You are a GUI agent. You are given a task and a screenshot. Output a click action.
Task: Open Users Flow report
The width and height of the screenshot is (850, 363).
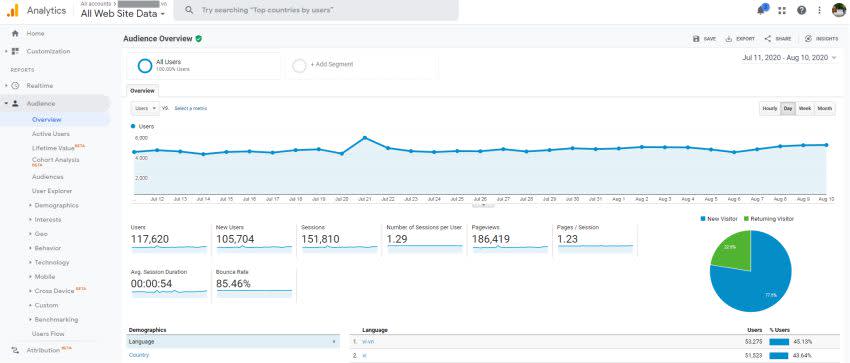coord(48,334)
